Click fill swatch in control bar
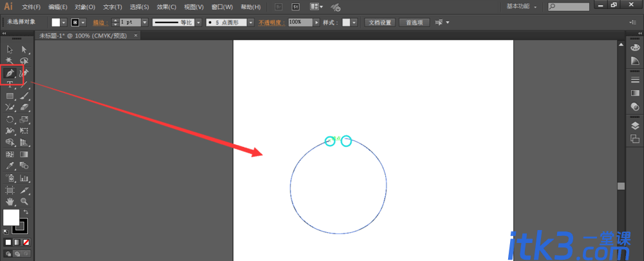Screen dimensions: 644x261 coord(56,22)
